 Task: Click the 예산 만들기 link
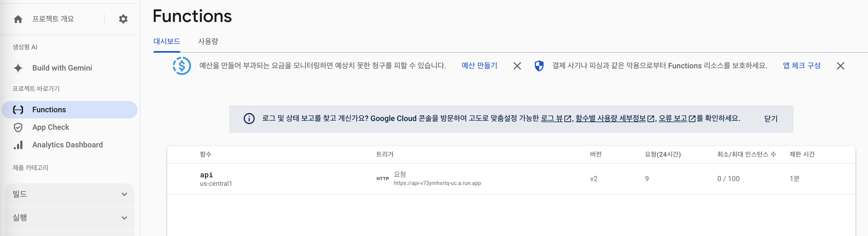tap(479, 66)
